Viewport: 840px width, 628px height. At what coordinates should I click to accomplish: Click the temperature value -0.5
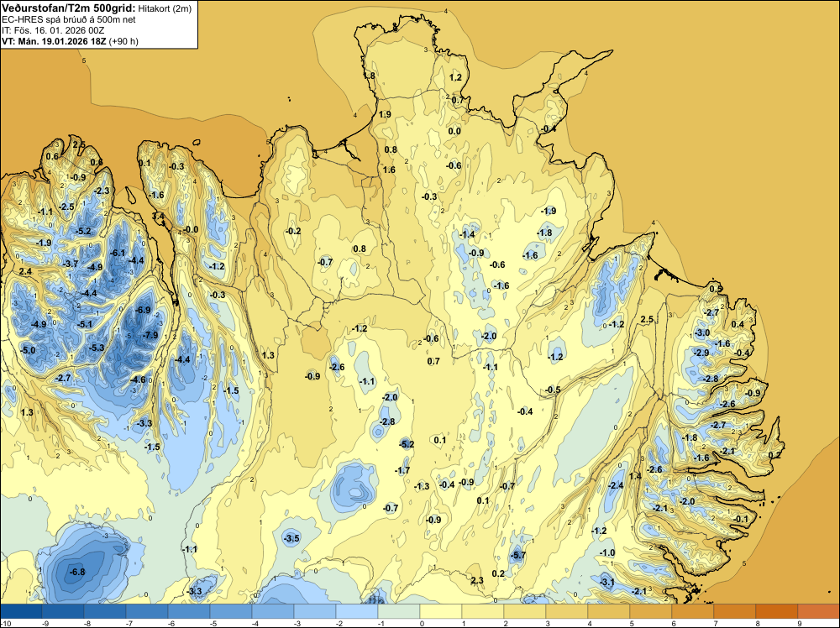pyautogui.click(x=553, y=390)
